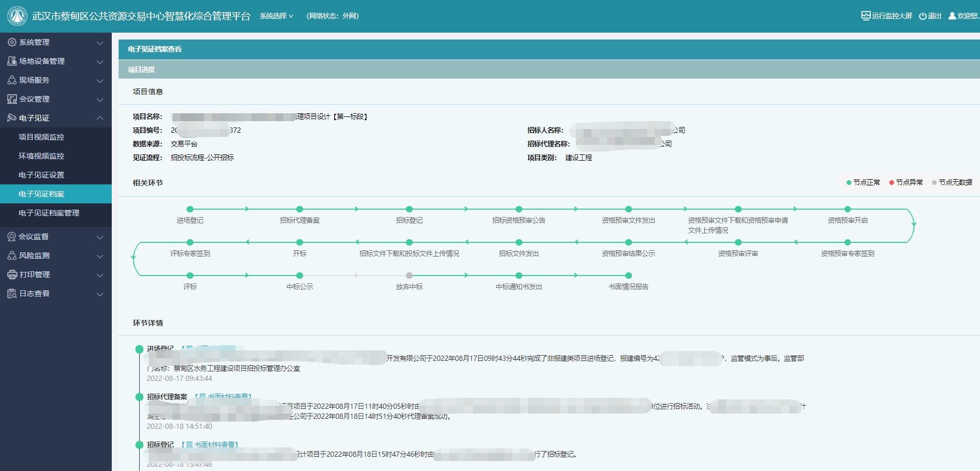Select the 中标公示 process node
980x471 pixels.
(300, 276)
